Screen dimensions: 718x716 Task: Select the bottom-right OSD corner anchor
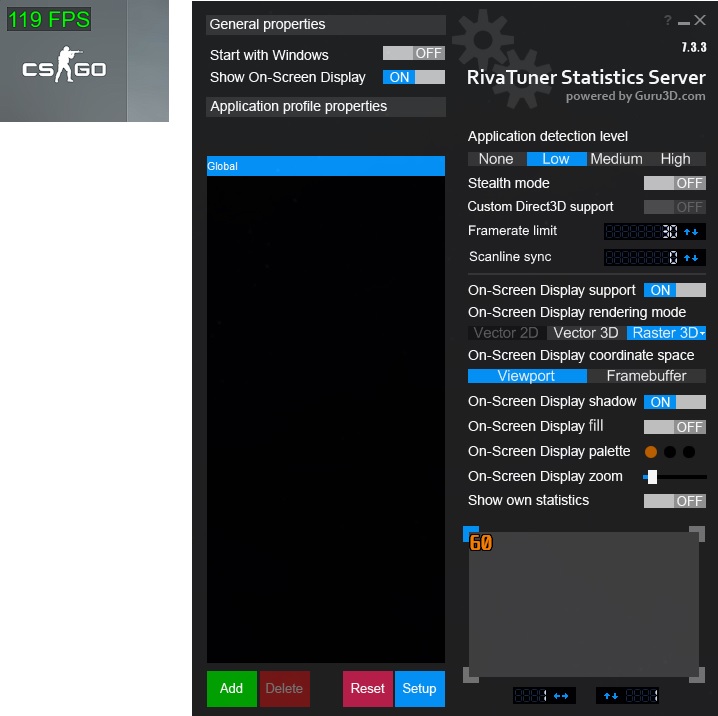[698, 675]
